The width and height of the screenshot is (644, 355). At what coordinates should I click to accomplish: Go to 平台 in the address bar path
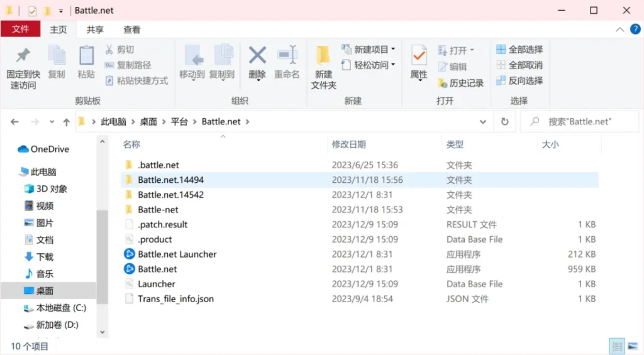pyautogui.click(x=179, y=122)
